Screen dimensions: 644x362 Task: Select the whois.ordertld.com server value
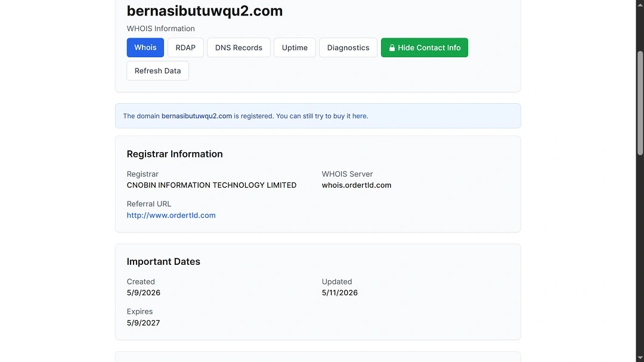[357, 185]
